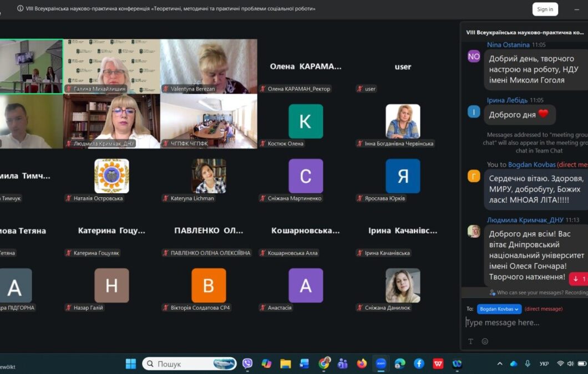Select the ЧГПФК ЧГПФК conference room video
The width and height of the screenshot is (588, 374).
209,121
